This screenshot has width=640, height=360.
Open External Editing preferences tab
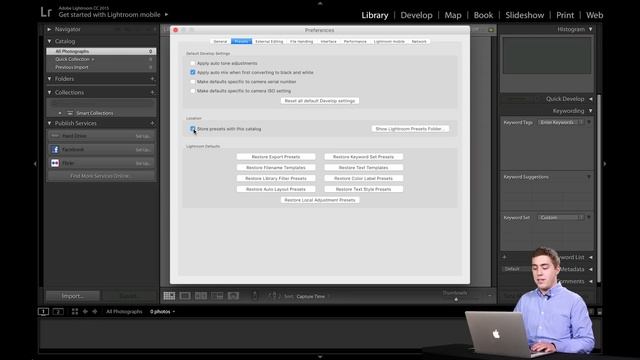coord(269,42)
